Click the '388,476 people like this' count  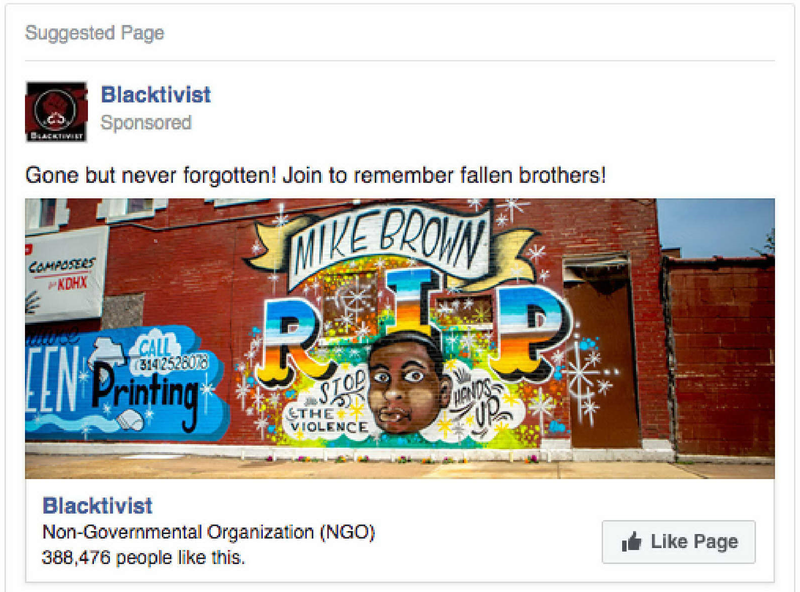(x=143, y=557)
